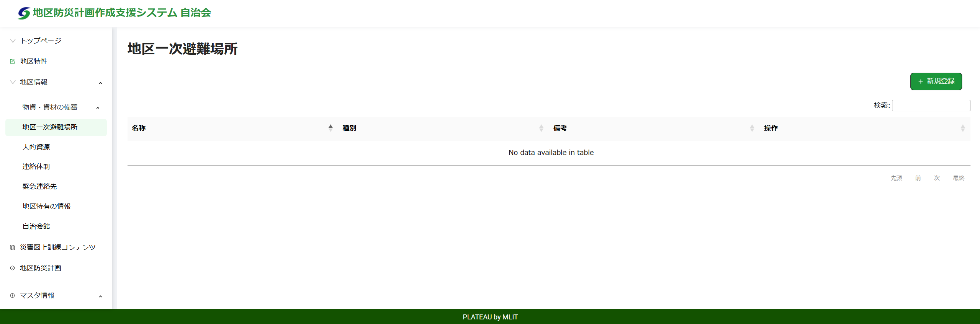The height and width of the screenshot is (324, 980).
Task: Select 自治会館 in the sidebar
Action: [x=36, y=226]
